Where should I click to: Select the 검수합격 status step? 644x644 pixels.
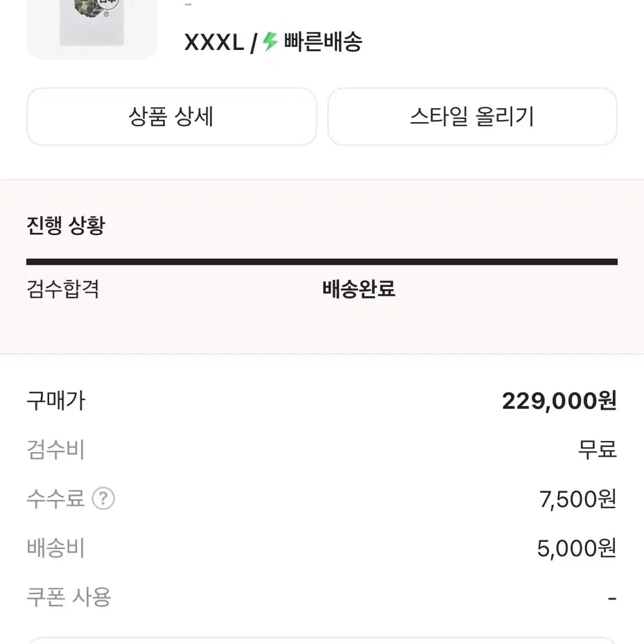tap(63, 289)
